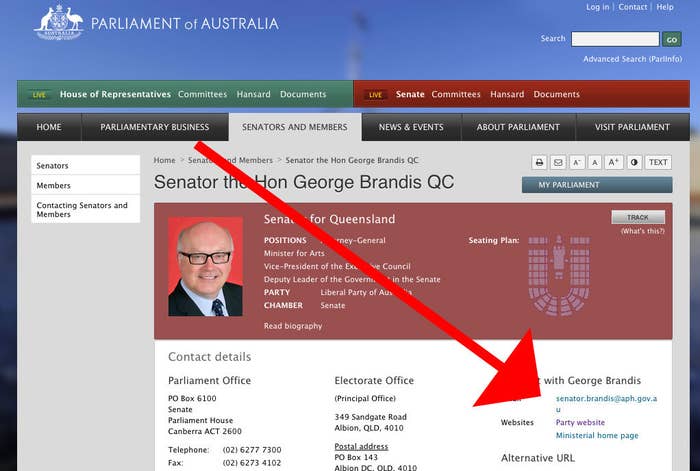This screenshot has width=700, height=471.
Task: Open House of Representatives section
Action: tap(115, 94)
